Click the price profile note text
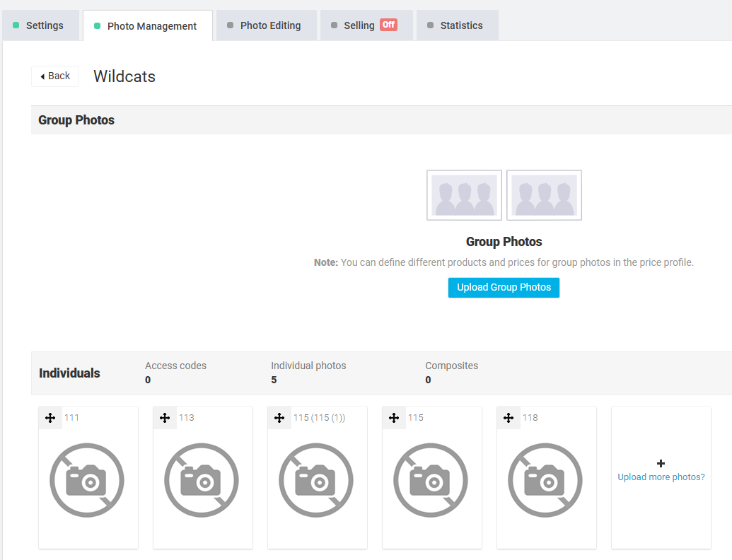 click(x=504, y=262)
